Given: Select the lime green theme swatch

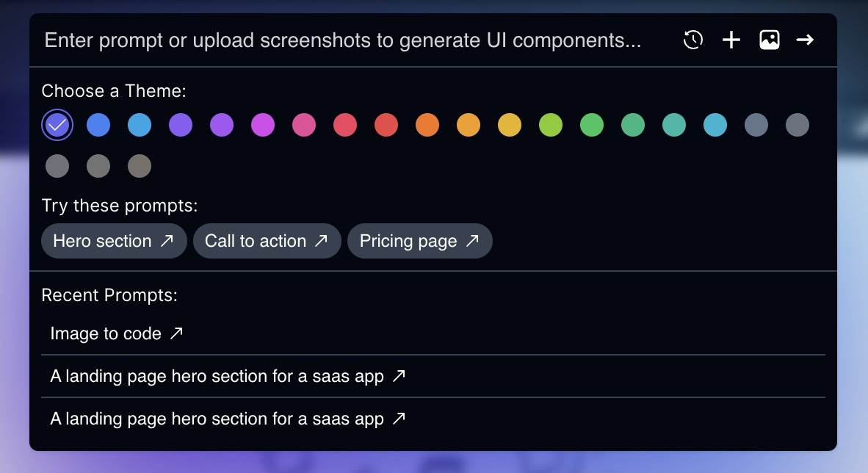Looking at the screenshot, I should pyautogui.click(x=551, y=125).
